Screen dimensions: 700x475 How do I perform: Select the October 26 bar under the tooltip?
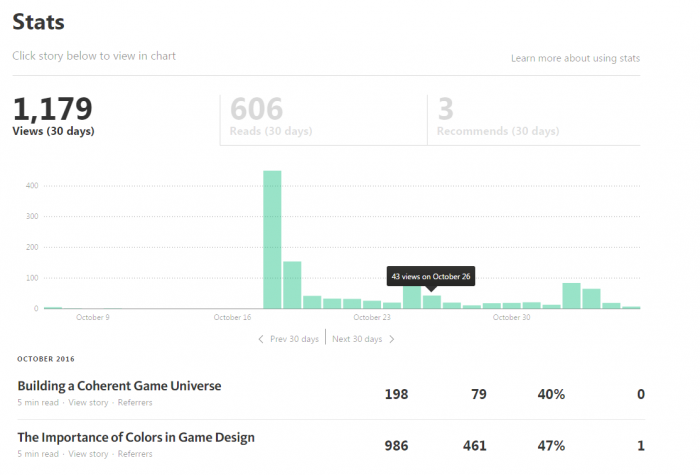tap(432, 302)
